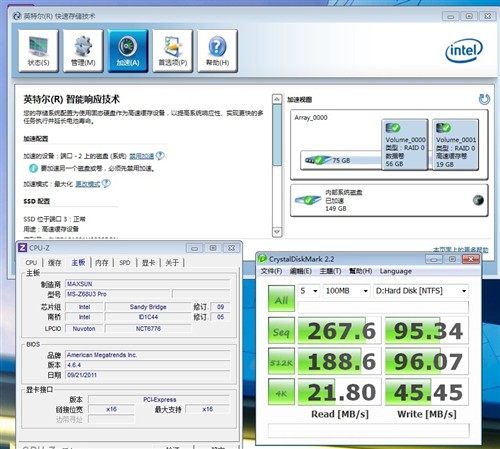Open the Help (幫助) menu in CrystalDiskMark
The height and width of the screenshot is (449, 500).
tap(360, 271)
